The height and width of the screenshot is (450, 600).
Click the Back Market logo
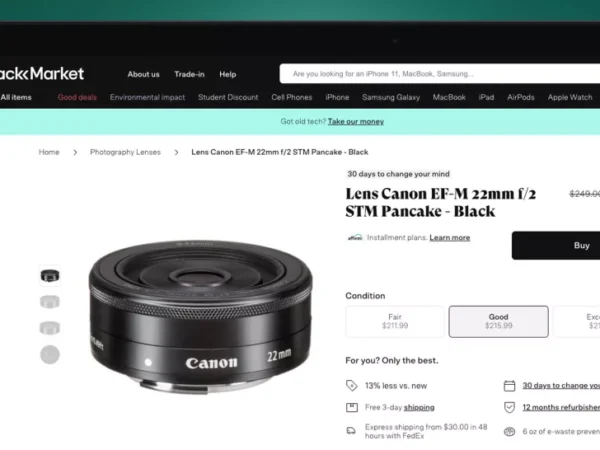coord(41,73)
